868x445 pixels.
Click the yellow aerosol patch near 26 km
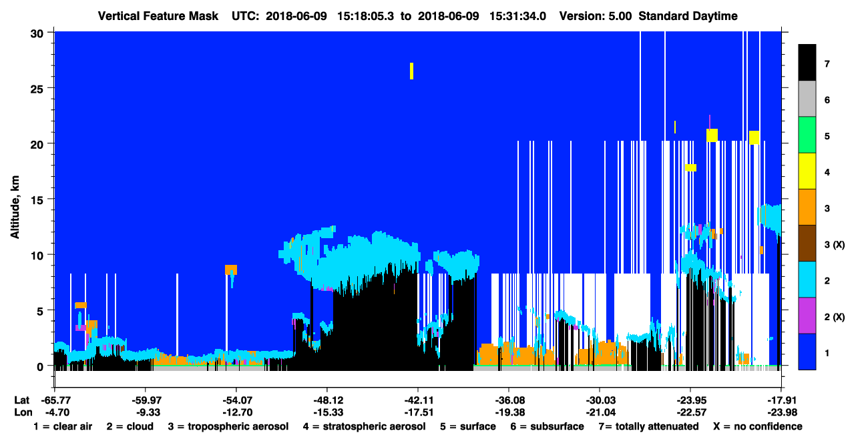pos(411,71)
